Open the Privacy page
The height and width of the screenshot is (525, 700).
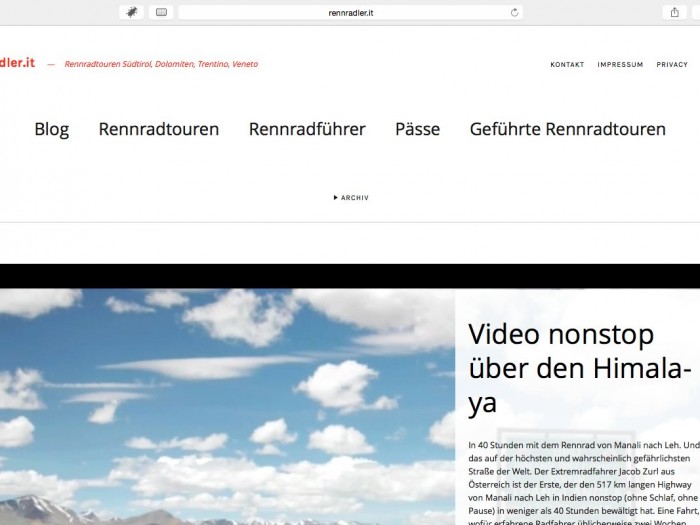(672, 64)
